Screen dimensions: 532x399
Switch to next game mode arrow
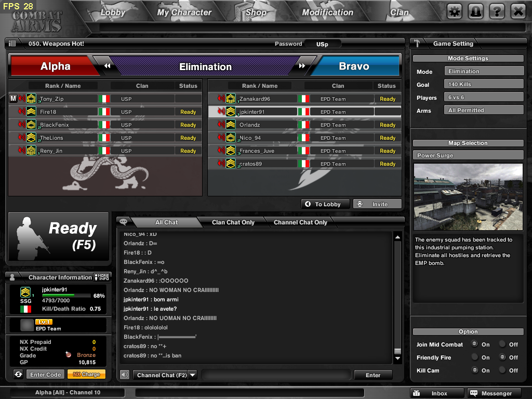[x=302, y=66]
